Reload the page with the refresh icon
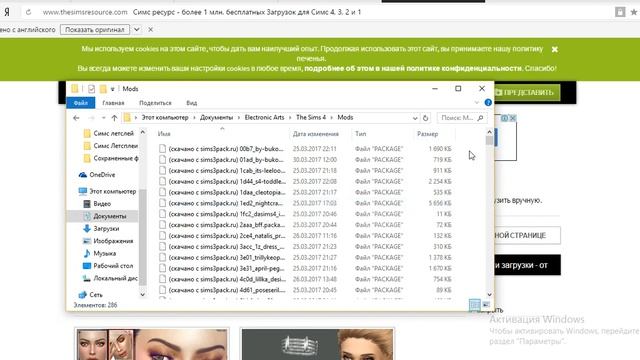640x360 pixels. coord(28,12)
